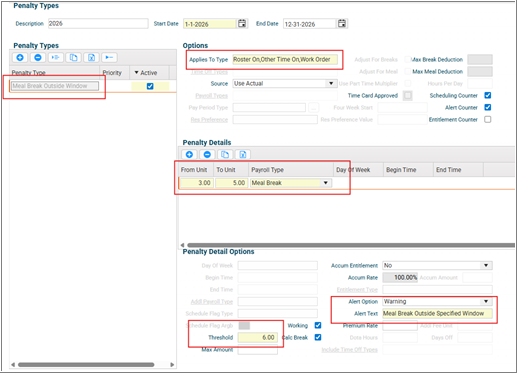The image size is (517, 373).
Task: Add a new penalty type with plus icon
Action: point(20,58)
